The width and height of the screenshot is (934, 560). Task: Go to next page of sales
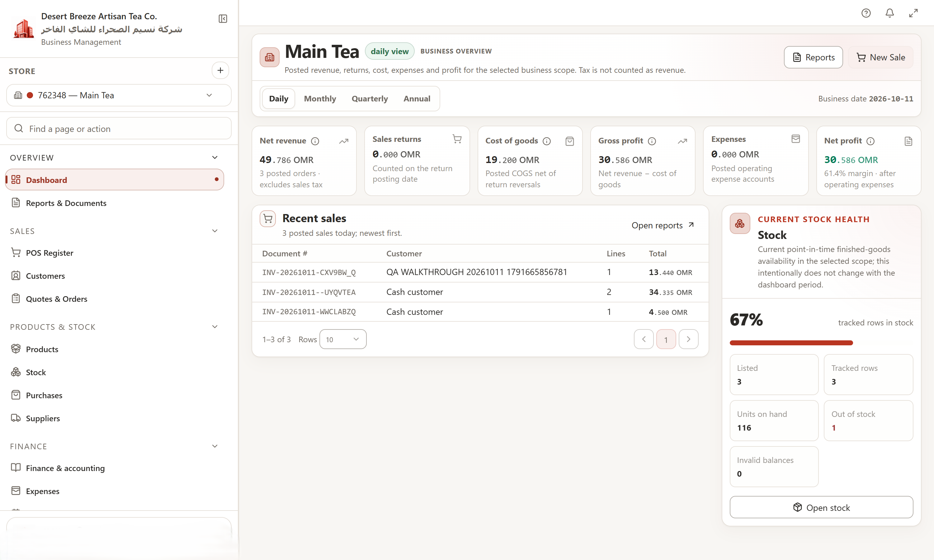pyautogui.click(x=689, y=339)
